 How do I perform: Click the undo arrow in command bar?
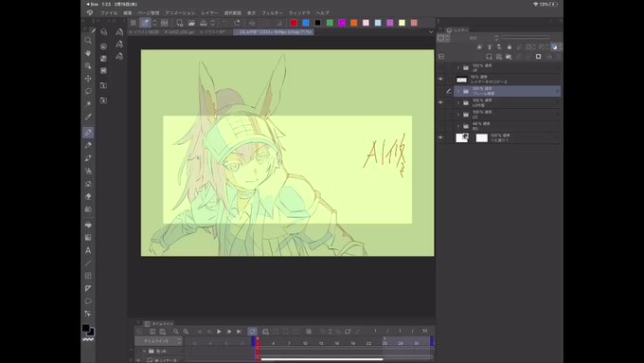point(224,23)
